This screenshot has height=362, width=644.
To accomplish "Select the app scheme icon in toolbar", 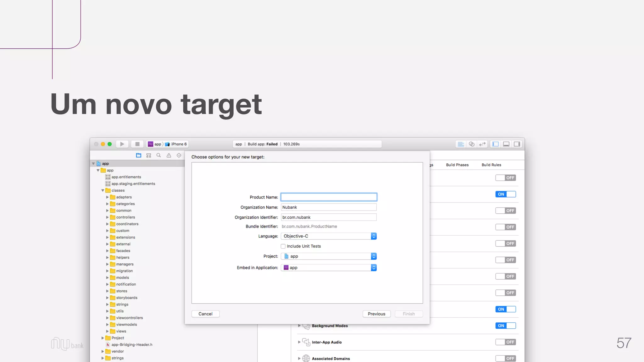I will pyautogui.click(x=151, y=144).
